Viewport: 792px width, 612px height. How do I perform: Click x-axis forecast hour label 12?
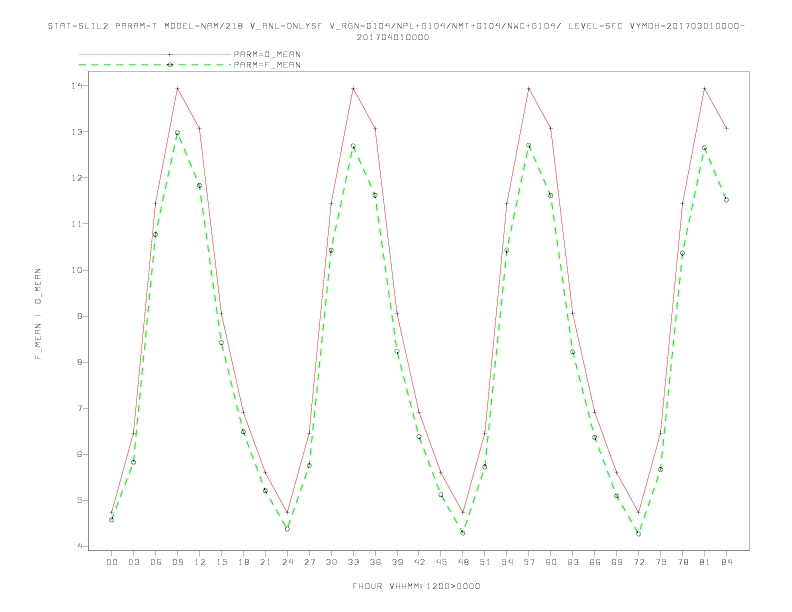coord(200,562)
